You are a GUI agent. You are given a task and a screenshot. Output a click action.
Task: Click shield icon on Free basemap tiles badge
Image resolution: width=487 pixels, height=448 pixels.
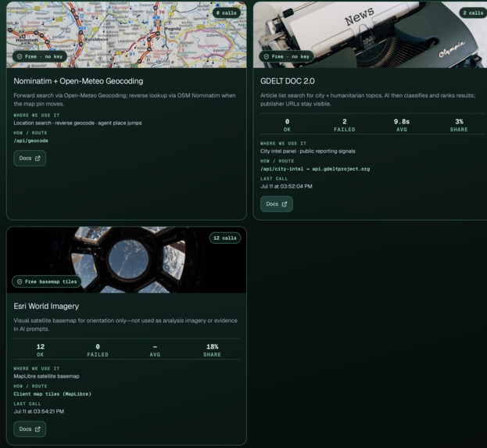coord(20,281)
